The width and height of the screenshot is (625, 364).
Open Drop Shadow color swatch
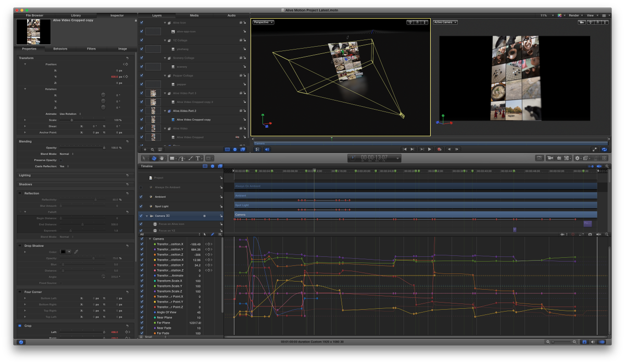(x=64, y=252)
